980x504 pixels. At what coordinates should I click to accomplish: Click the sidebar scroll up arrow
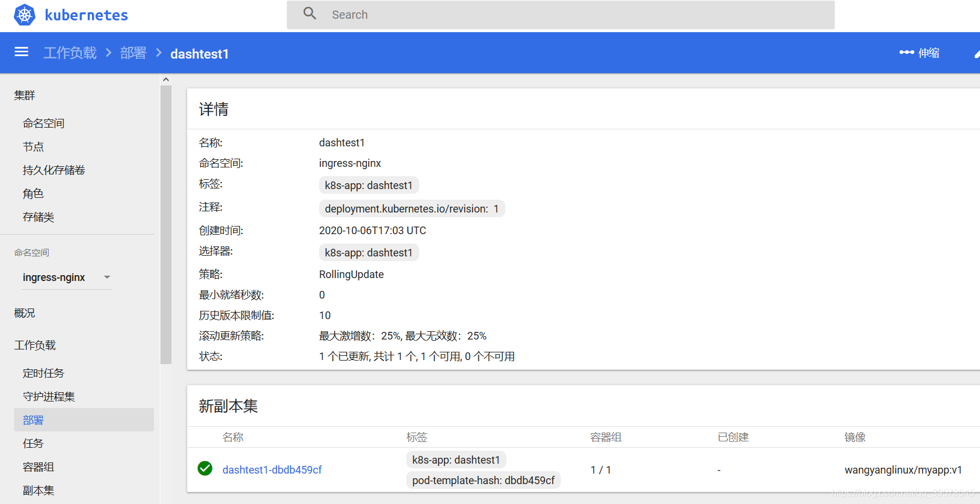166,79
